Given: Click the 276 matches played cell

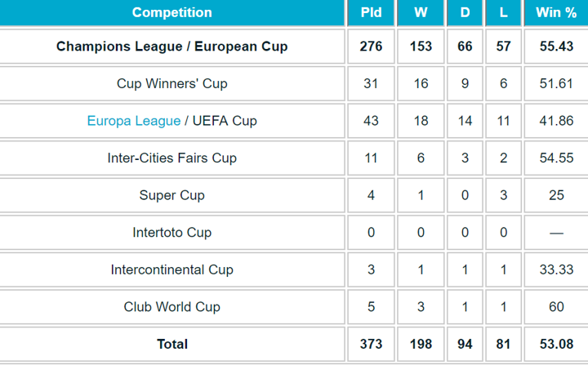Looking at the screenshot, I should pos(371,47).
